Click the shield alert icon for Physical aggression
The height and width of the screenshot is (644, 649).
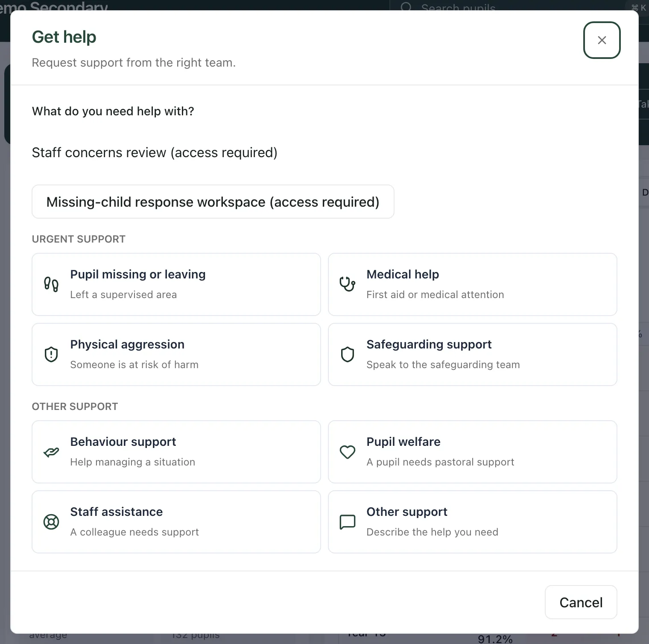[51, 354]
